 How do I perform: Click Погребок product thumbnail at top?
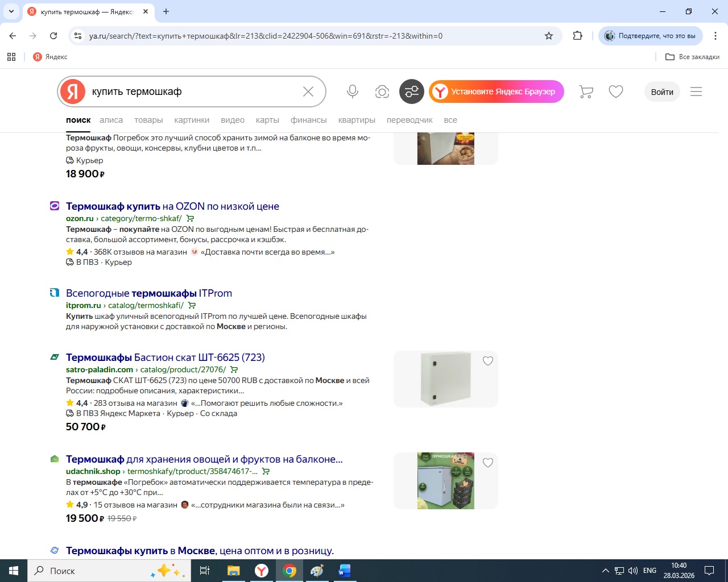point(446,148)
